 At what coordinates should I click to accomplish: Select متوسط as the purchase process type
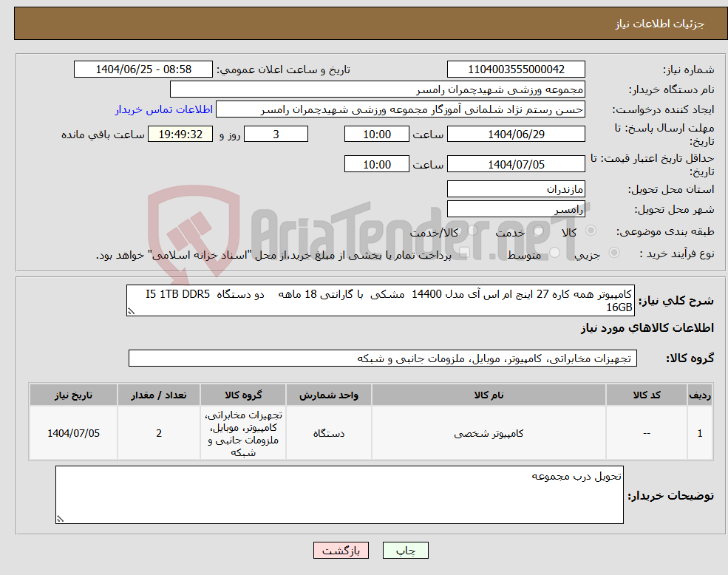[x=553, y=252]
